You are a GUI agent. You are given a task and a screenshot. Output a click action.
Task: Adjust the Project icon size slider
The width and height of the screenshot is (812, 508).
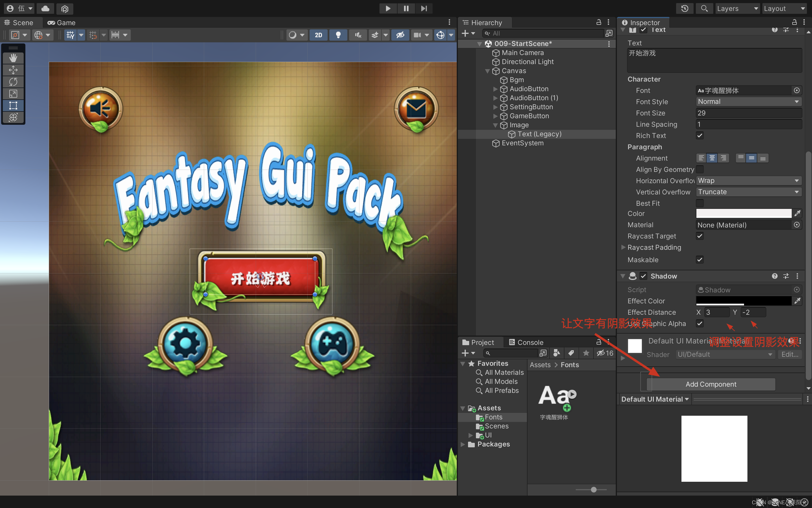click(x=593, y=490)
